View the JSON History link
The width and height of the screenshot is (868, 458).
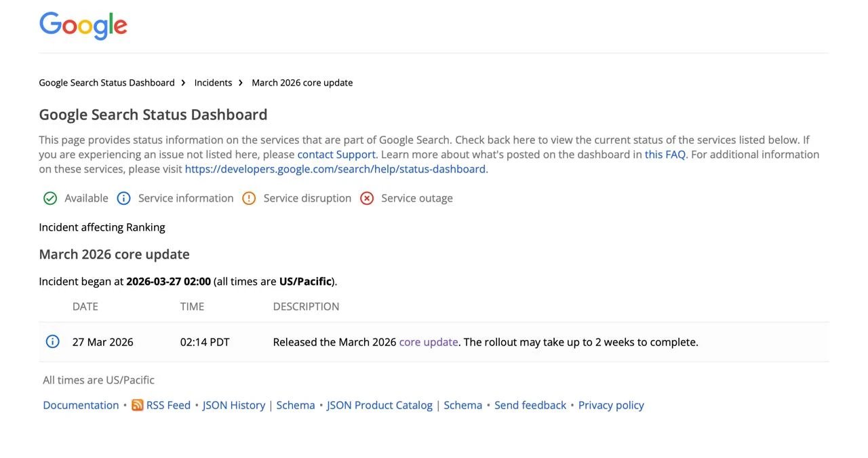tap(234, 405)
